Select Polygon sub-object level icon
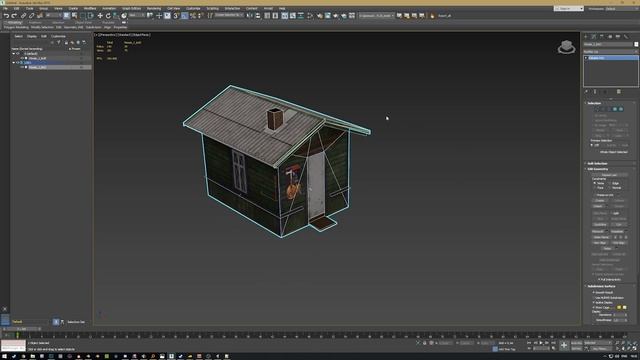The width and height of the screenshot is (640, 360). tap(615, 109)
